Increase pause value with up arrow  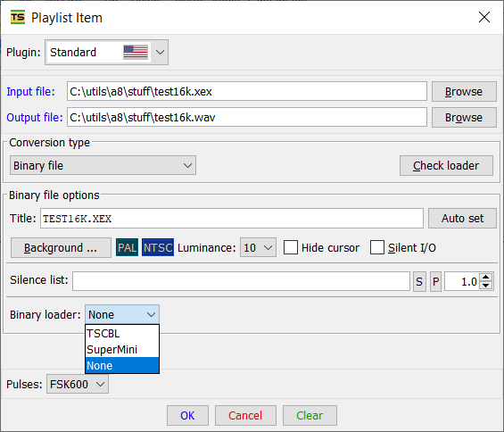(x=486, y=278)
